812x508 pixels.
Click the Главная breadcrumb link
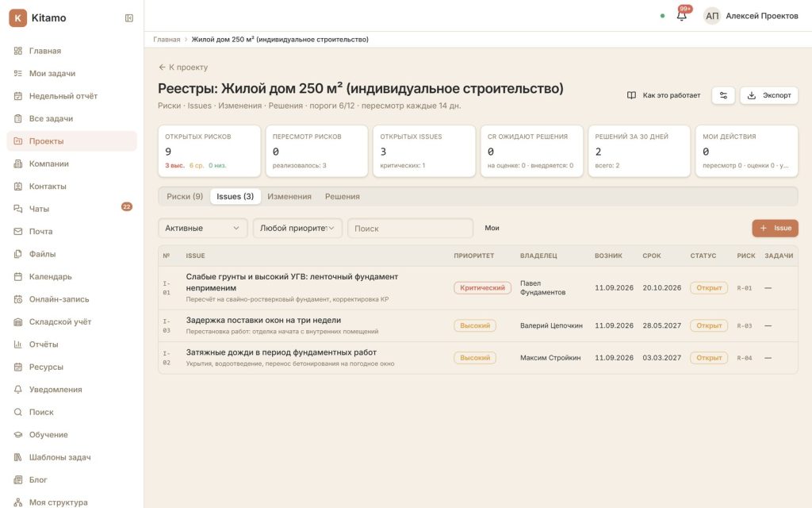[x=167, y=40]
